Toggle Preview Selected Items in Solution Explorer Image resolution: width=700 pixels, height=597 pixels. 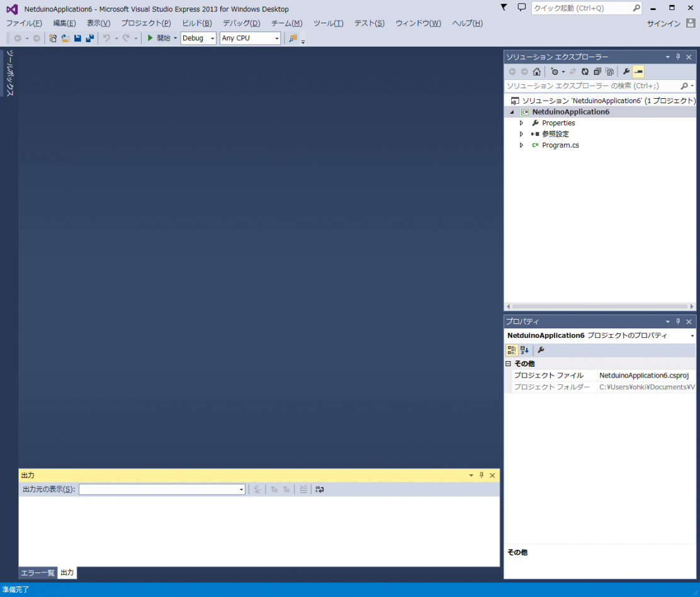point(638,72)
